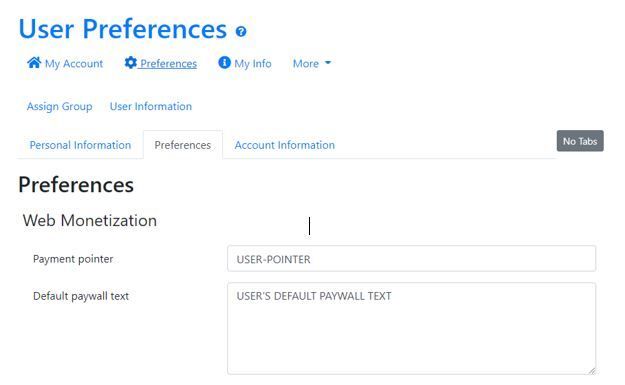Expand the More dropdown menu

(312, 63)
